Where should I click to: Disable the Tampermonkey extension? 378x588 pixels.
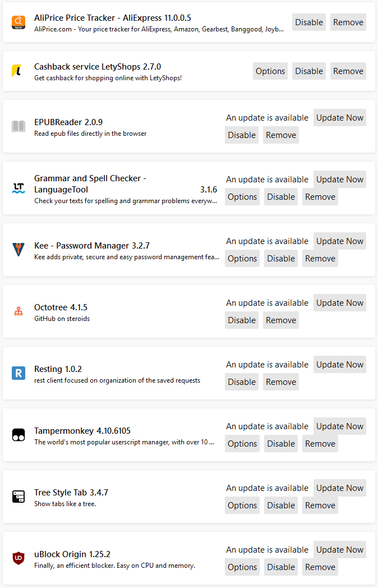click(281, 444)
